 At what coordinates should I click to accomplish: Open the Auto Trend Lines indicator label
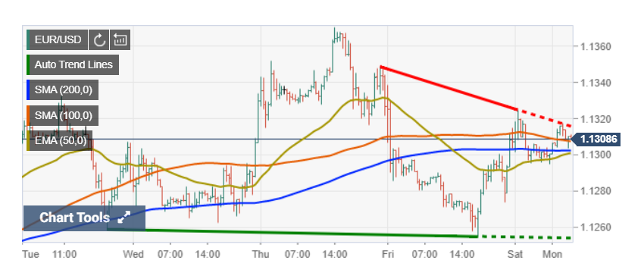point(74,65)
